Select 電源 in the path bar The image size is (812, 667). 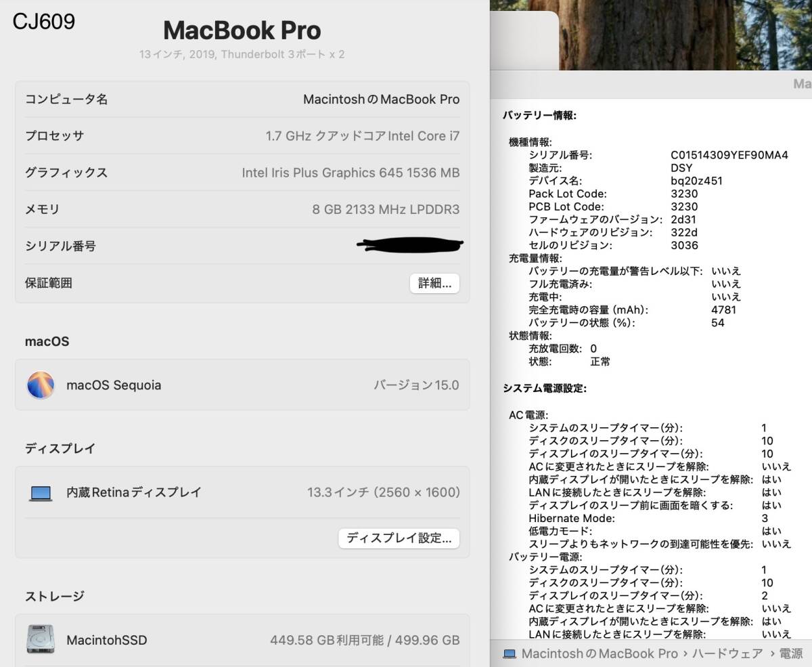[791, 654]
